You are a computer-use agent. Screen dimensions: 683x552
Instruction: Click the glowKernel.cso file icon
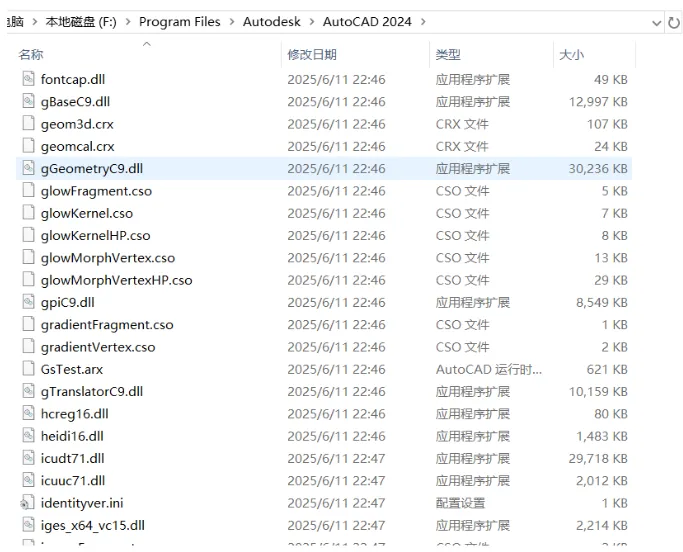click(28, 213)
